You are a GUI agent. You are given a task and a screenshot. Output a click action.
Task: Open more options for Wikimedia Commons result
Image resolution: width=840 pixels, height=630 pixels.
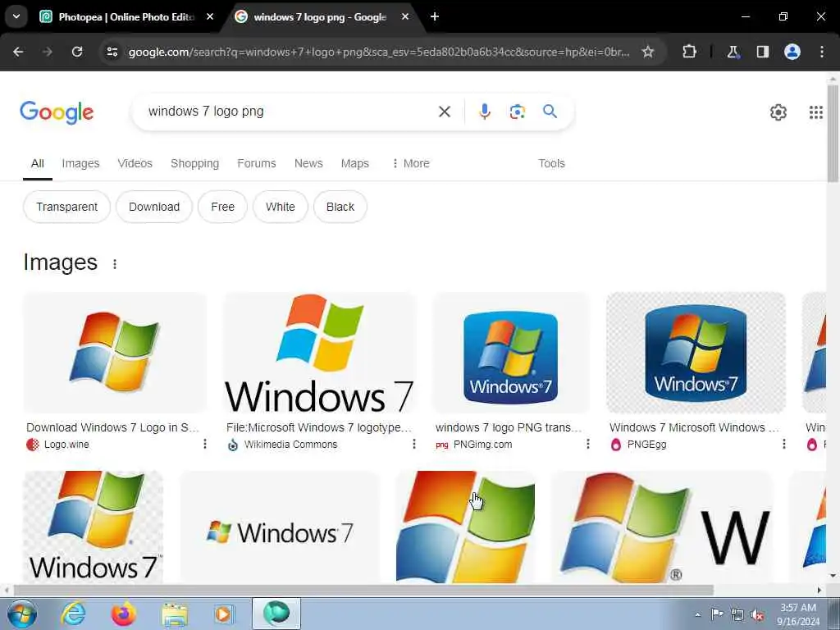[414, 444]
